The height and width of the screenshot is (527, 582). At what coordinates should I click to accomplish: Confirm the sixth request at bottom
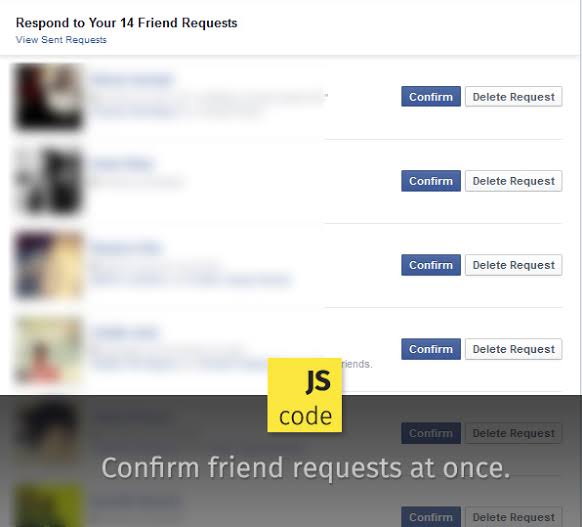(431, 517)
